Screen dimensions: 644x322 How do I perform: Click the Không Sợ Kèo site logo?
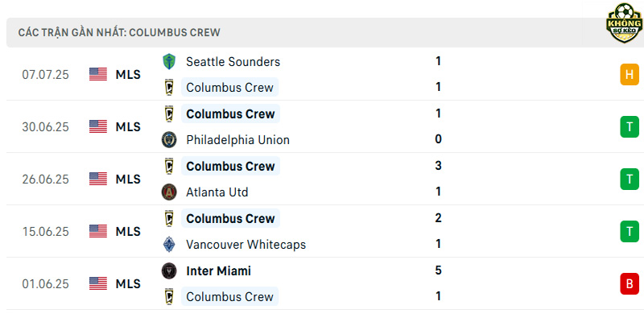pos(625,23)
